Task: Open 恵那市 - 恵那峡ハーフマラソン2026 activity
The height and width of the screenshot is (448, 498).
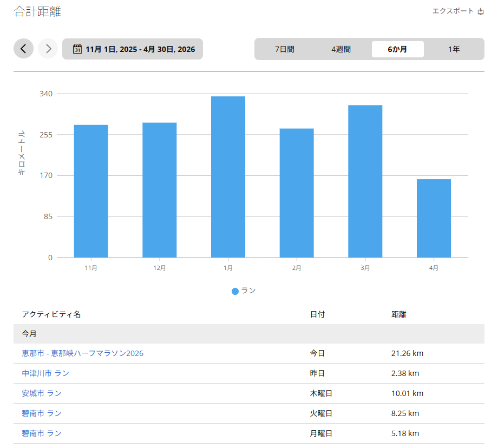Action: coord(83,353)
